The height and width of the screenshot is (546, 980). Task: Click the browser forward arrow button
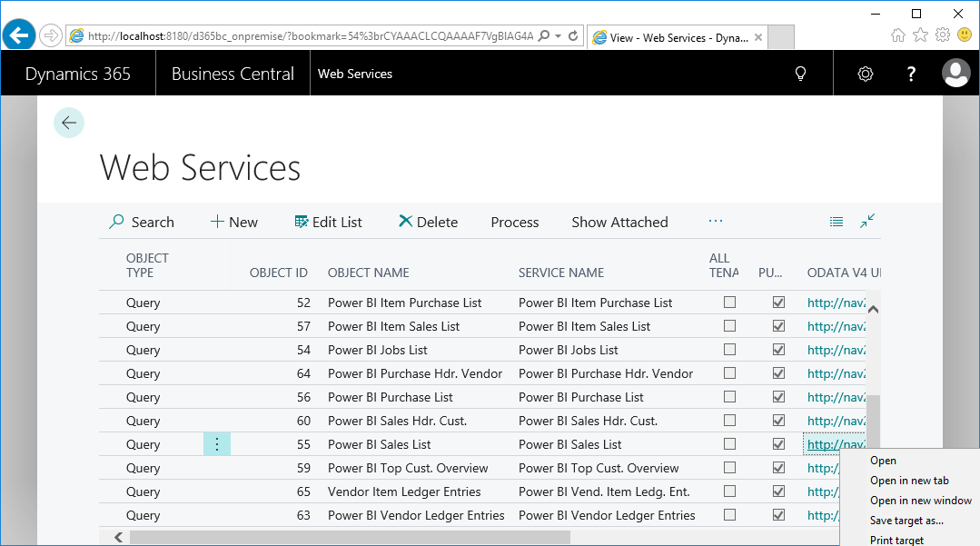pyautogui.click(x=50, y=35)
